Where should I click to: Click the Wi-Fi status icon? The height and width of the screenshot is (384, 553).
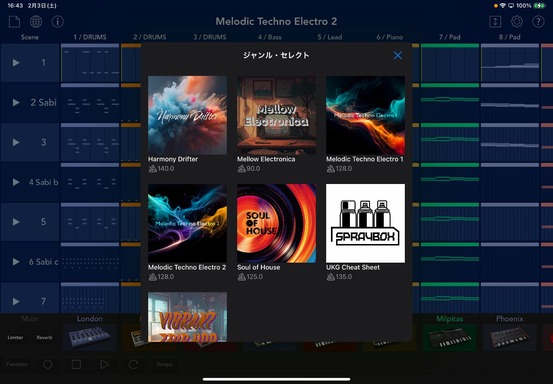503,6
